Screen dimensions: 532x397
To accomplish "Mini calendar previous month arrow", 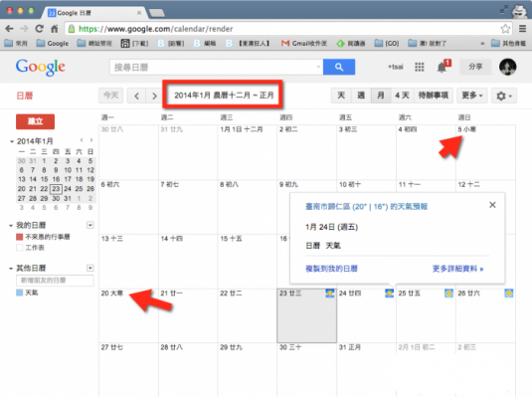I will pyautogui.click(x=82, y=140).
